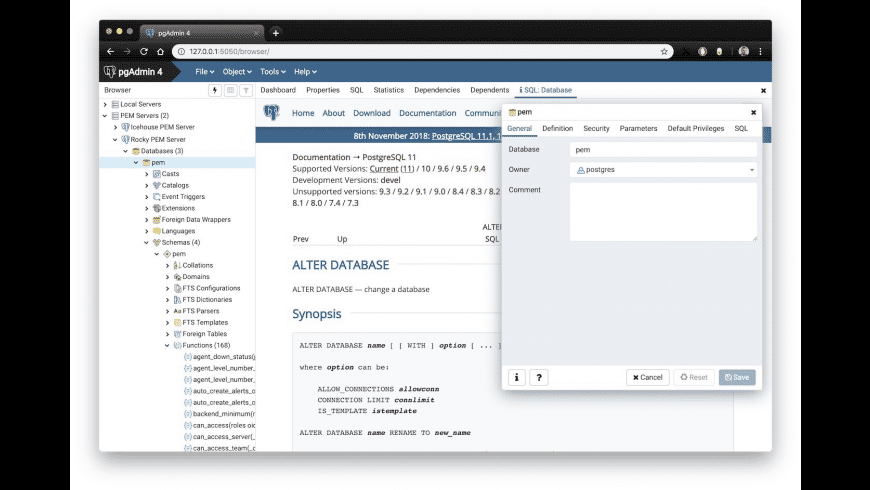870x490 pixels.
Task: Open the View Data grid icon
Action: coord(230,90)
